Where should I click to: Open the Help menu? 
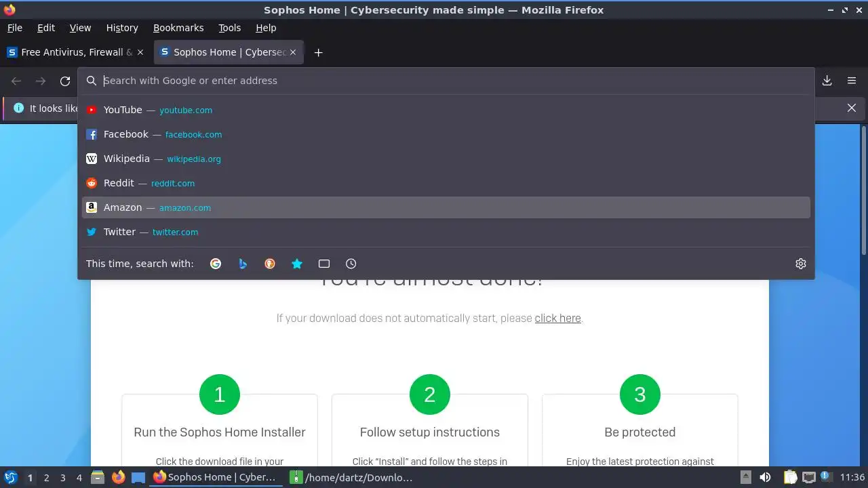tap(266, 28)
